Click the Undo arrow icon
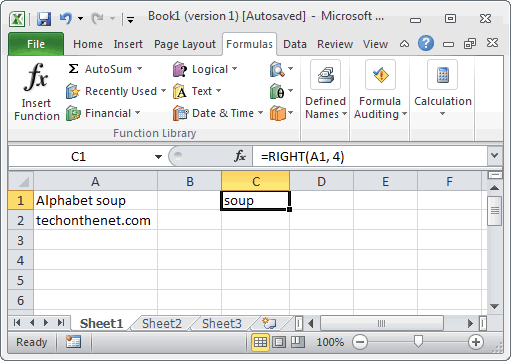The width and height of the screenshot is (511, 361). (66, 18)
